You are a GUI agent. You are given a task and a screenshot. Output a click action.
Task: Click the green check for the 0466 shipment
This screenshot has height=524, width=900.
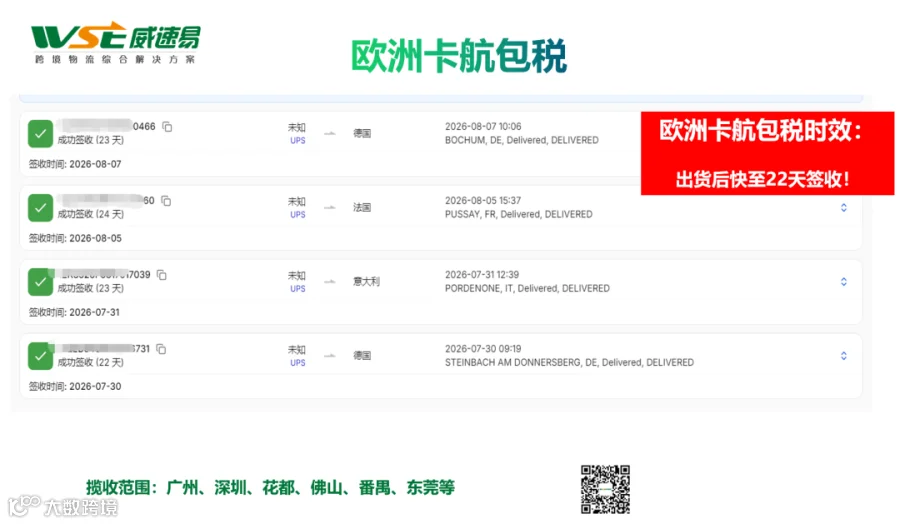(40, 134)
